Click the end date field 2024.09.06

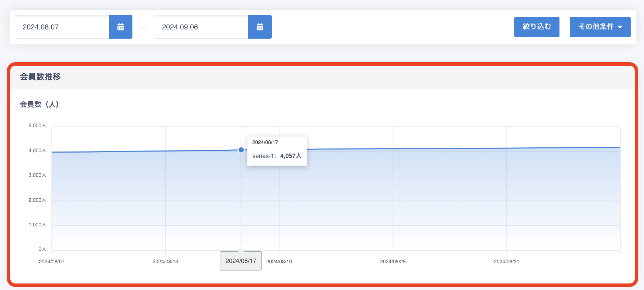click(x=201, y=27)
